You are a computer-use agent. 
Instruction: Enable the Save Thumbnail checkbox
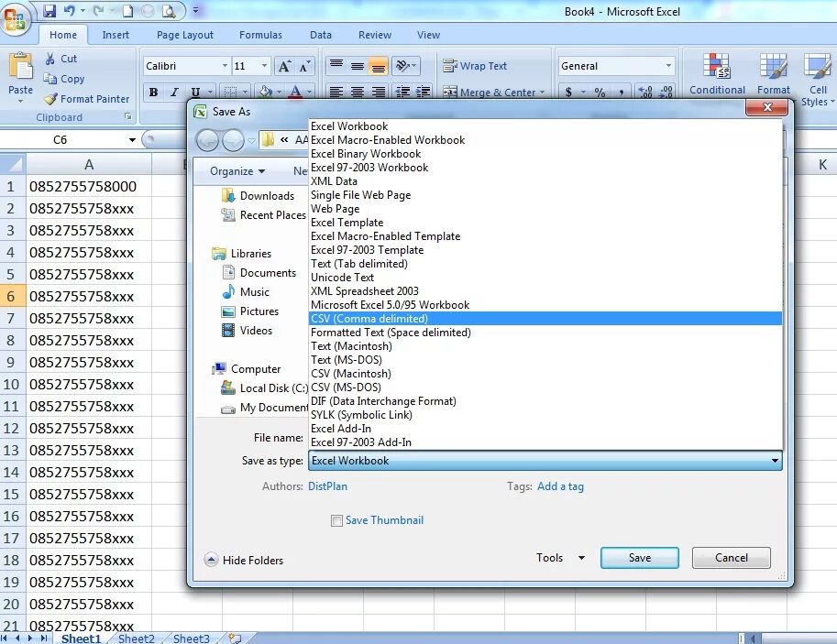click(x=336, y=520)
